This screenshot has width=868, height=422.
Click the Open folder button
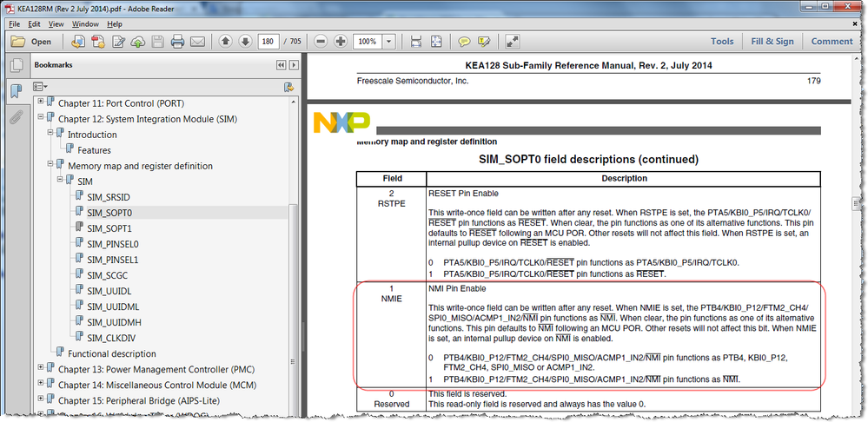[x=31, y=42]
